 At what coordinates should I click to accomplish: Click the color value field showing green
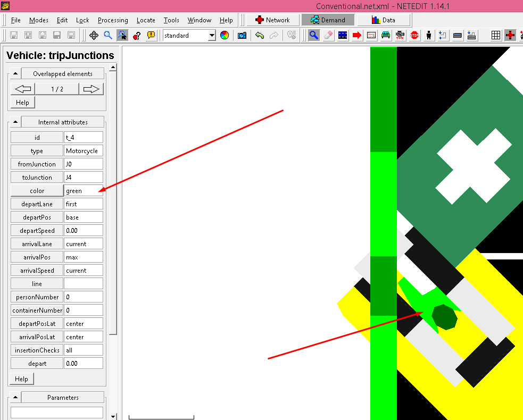pyautogui.click(x=84, y=191)
